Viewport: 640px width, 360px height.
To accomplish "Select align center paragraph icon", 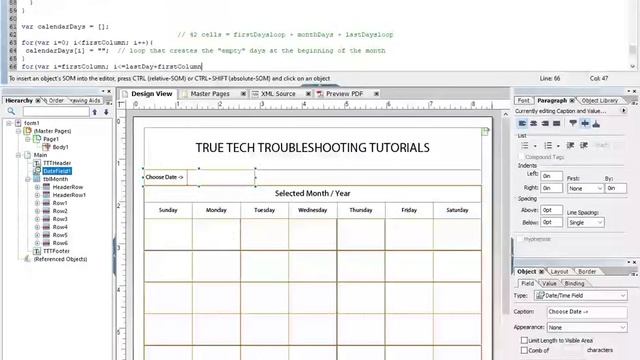I will pos(533,123).
